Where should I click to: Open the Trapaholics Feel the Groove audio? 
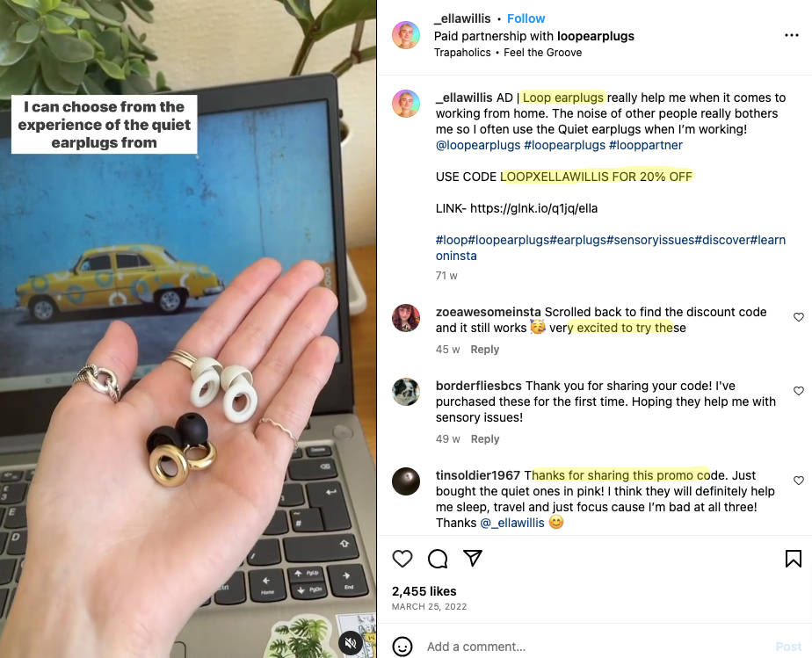[x=508, y=53]
